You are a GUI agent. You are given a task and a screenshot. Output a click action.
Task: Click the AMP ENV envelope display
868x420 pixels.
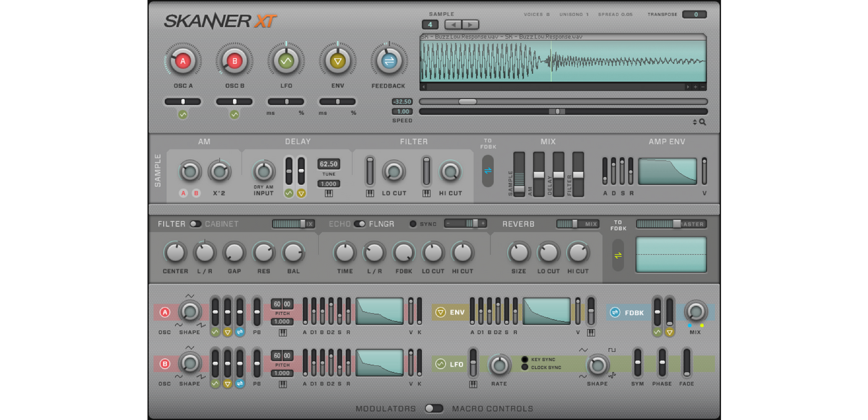tap(668, 171)
